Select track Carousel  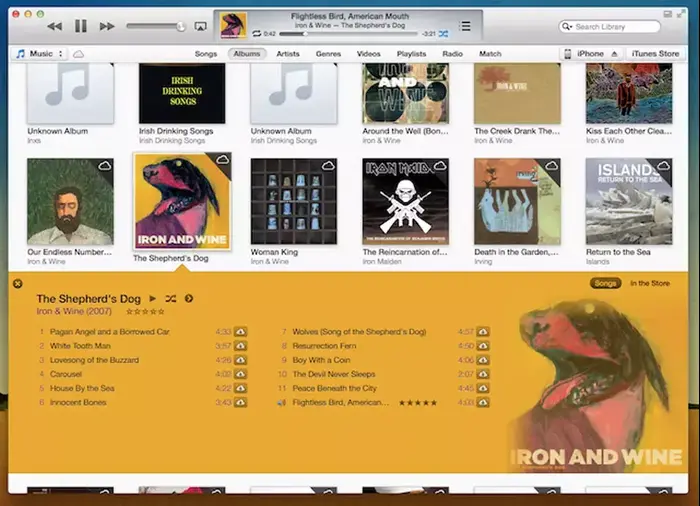point(66,374)
